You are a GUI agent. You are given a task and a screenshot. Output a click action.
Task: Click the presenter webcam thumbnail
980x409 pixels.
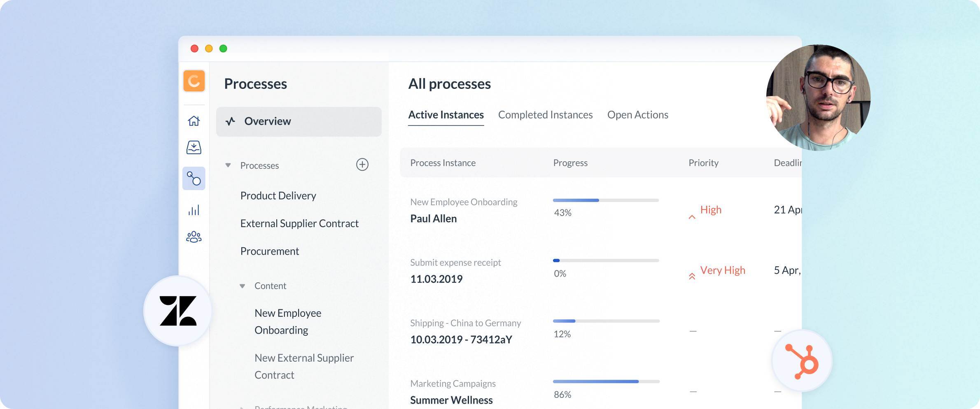[x=818, y=98]
